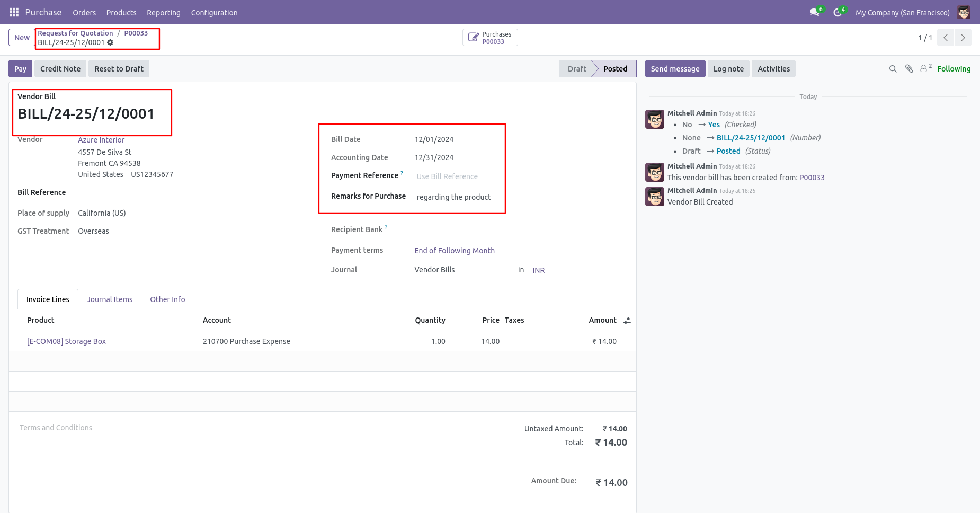
Task: Open the Configuration menu
Action: point(214,13)
